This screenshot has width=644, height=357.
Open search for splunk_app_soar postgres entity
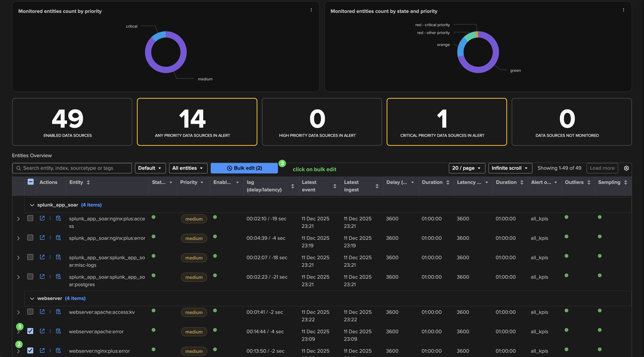[x=58, y=276]
